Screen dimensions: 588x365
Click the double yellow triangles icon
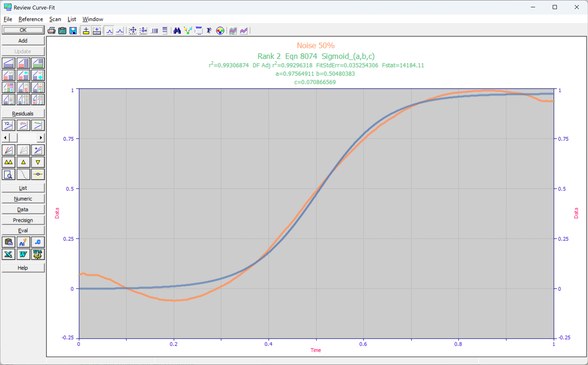(8, 162)
